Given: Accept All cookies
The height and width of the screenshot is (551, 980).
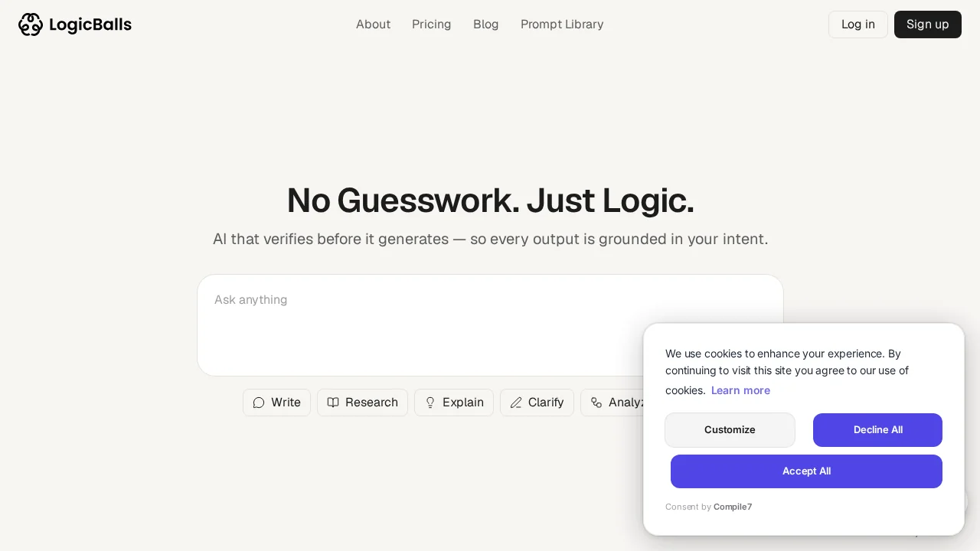Looking at the screenshot, I should [x=806, y=471].
